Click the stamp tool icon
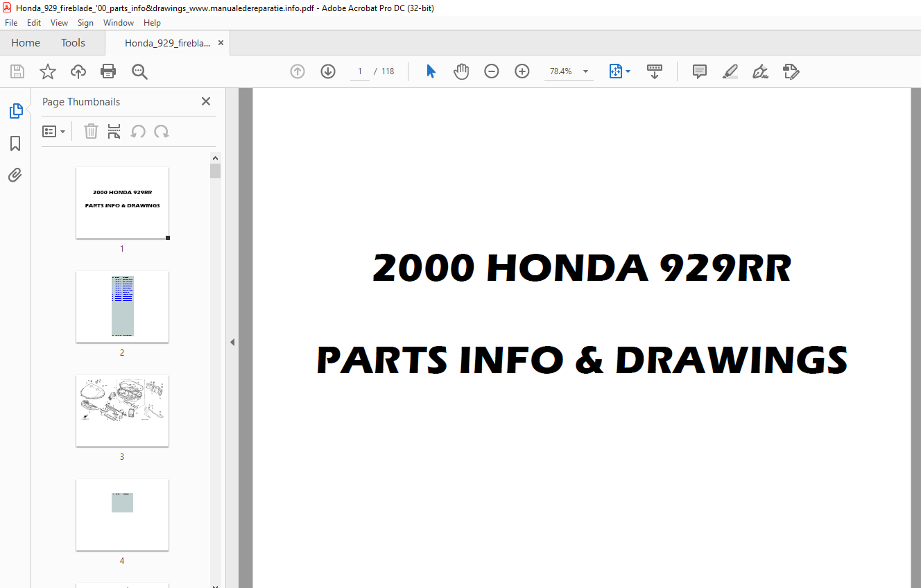The width and height of the screenshot is (921, 588). point(791,71)
